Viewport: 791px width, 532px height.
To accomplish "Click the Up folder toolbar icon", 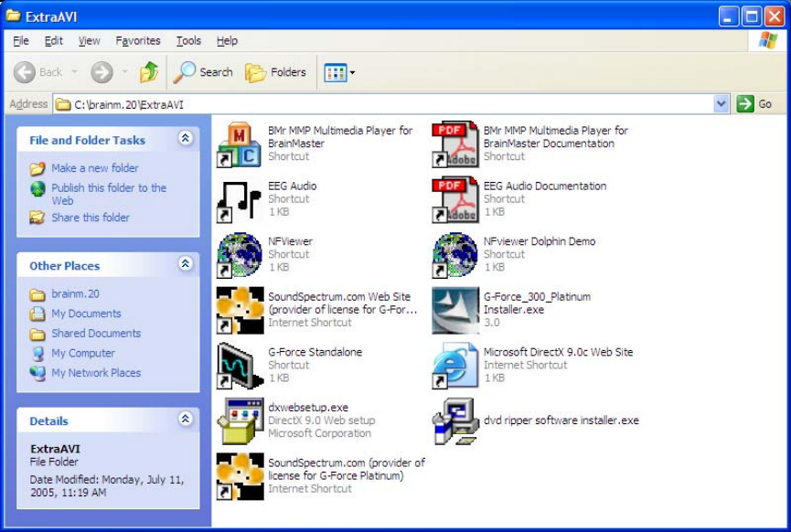I will (149, 72).
